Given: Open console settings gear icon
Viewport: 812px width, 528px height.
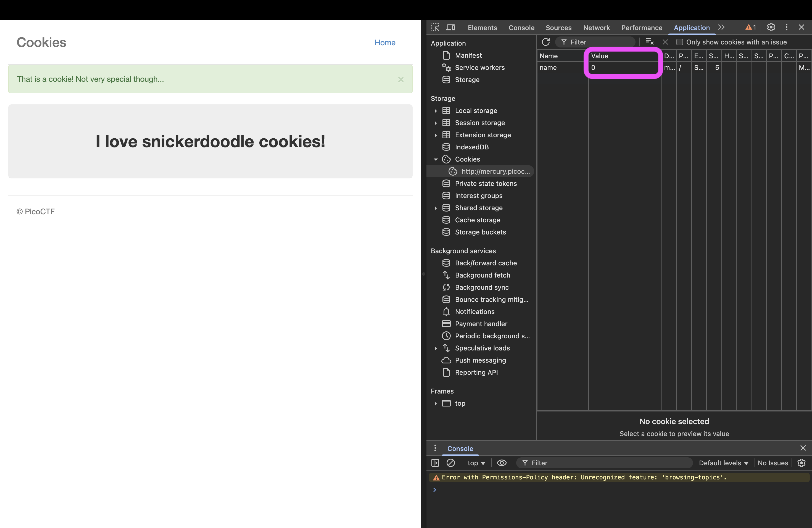Looking at the screenshot, I should click(x=802, y=463).
